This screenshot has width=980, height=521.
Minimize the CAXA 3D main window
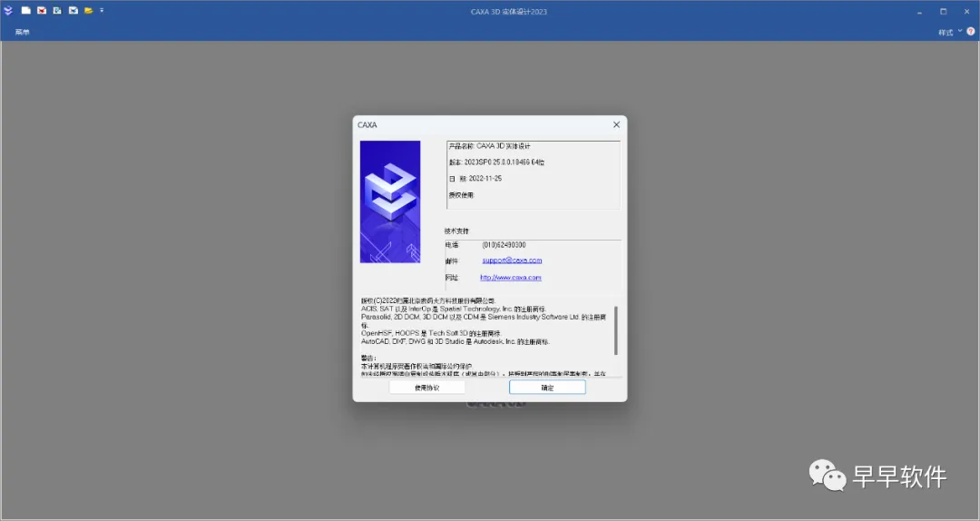(919, 11)
